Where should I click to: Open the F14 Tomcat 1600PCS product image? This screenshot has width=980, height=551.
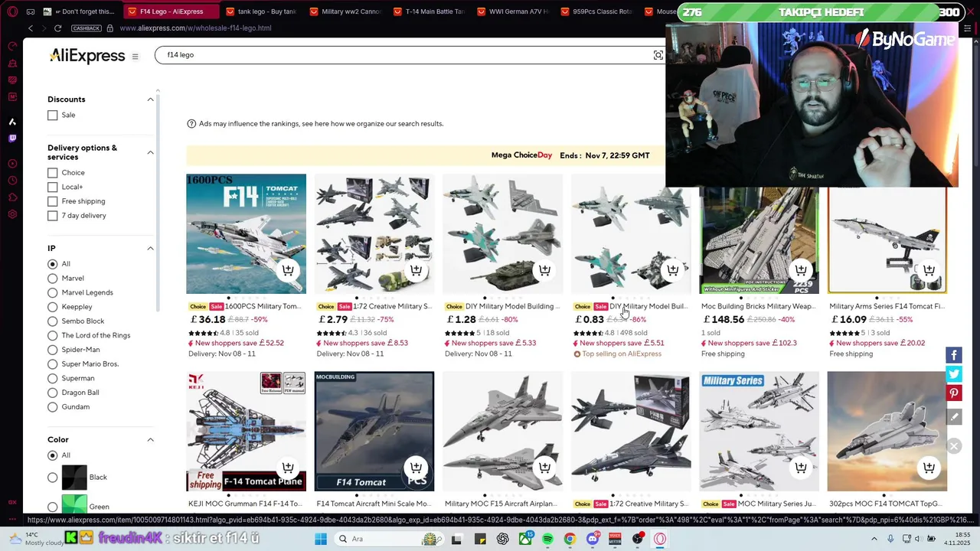click(246, 233)
